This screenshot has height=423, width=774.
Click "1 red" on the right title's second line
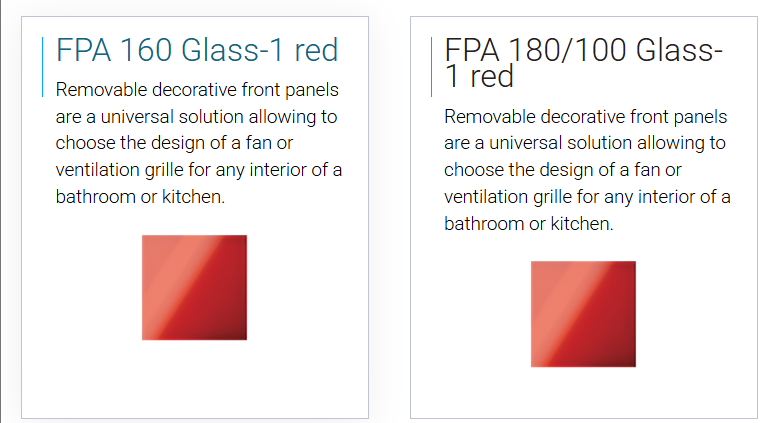point(479,77)
